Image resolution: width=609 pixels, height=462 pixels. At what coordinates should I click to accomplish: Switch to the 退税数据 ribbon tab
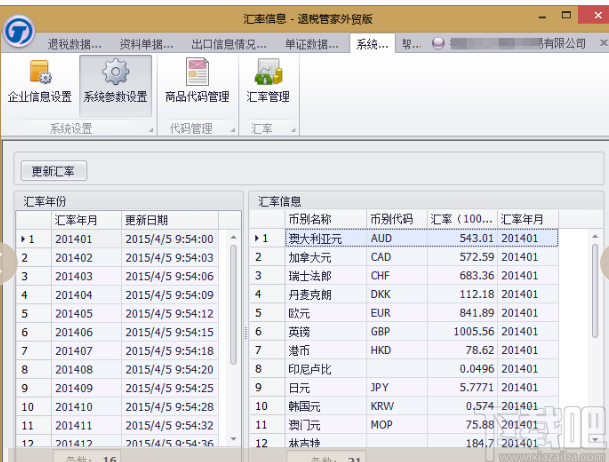(x=75, y=44)
